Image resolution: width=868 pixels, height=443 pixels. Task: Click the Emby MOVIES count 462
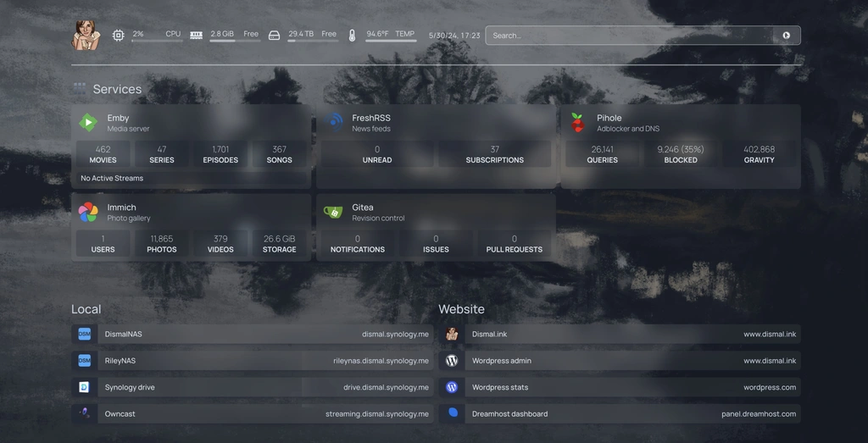103,154
